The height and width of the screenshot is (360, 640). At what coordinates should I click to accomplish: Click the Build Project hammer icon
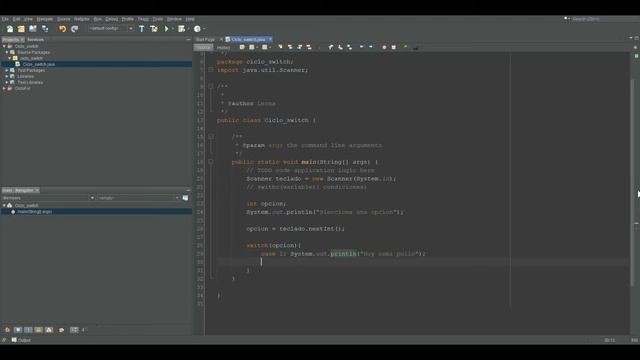(x=142, y=29)
